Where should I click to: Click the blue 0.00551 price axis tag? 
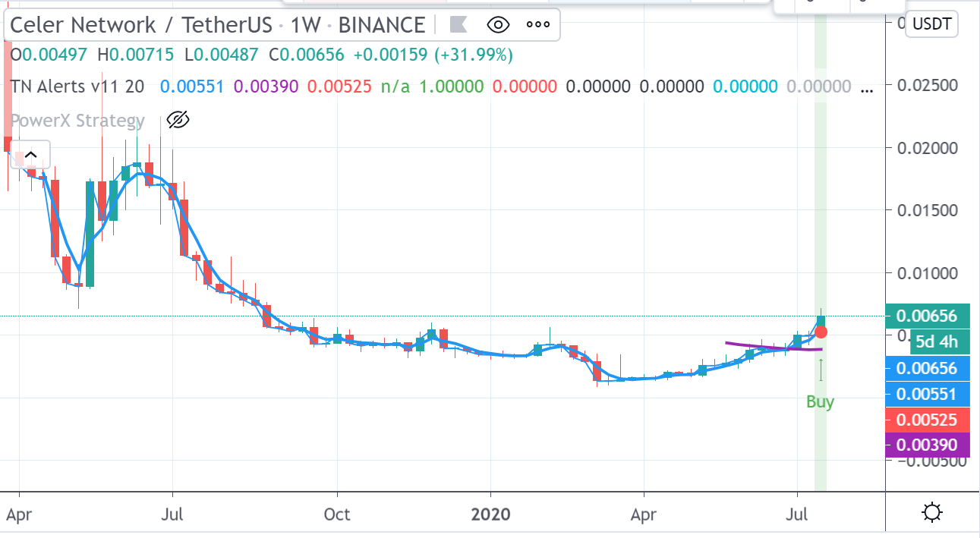926,395
